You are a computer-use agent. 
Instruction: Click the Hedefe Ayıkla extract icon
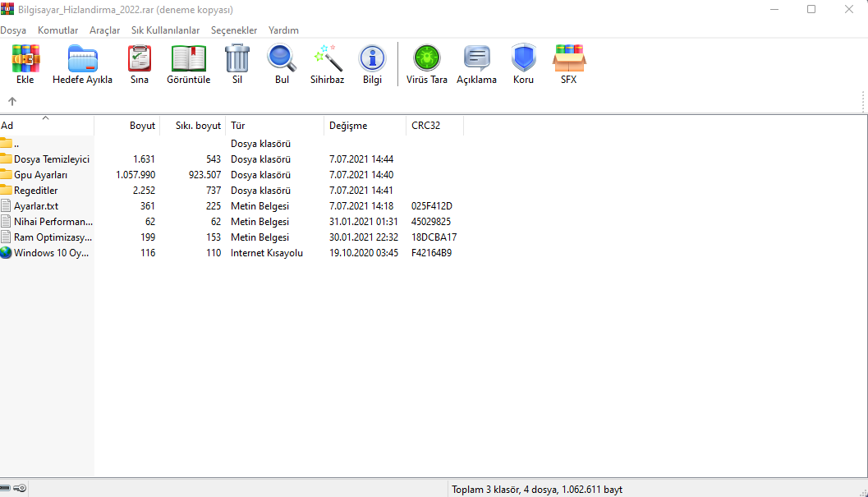click(x=82, y=58)
